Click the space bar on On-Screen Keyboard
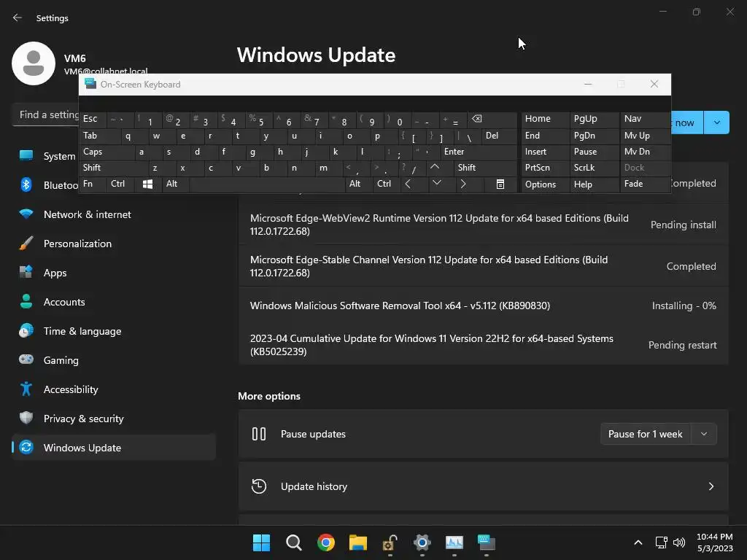The height and width of the screenshot is (560, 747). point(267,184)
